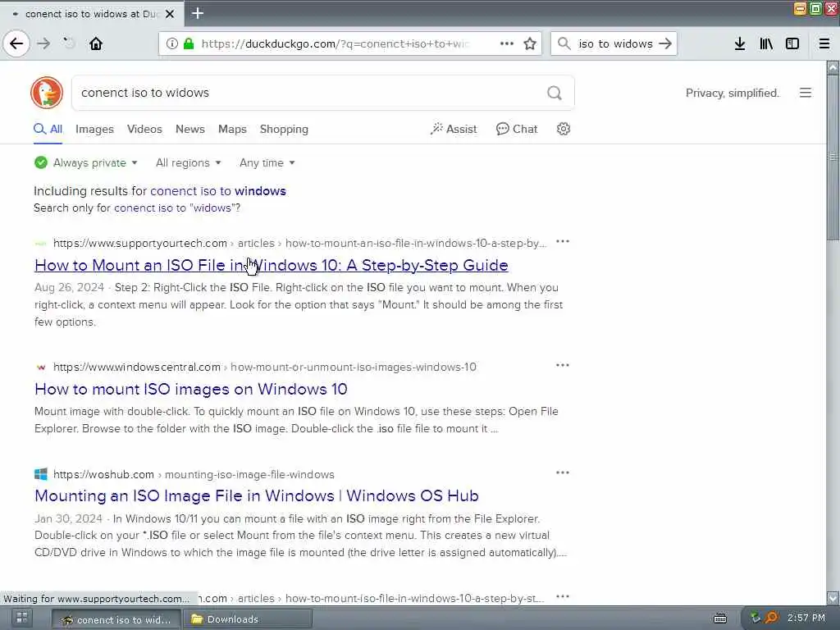Open a new browser tab
840x630 pixels.
(x=198, y=13)
